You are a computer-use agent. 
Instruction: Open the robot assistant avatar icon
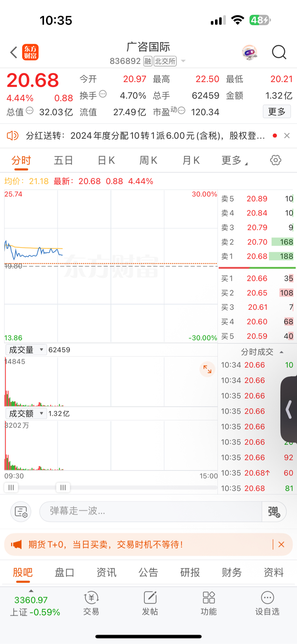click(x=249, y=52)
